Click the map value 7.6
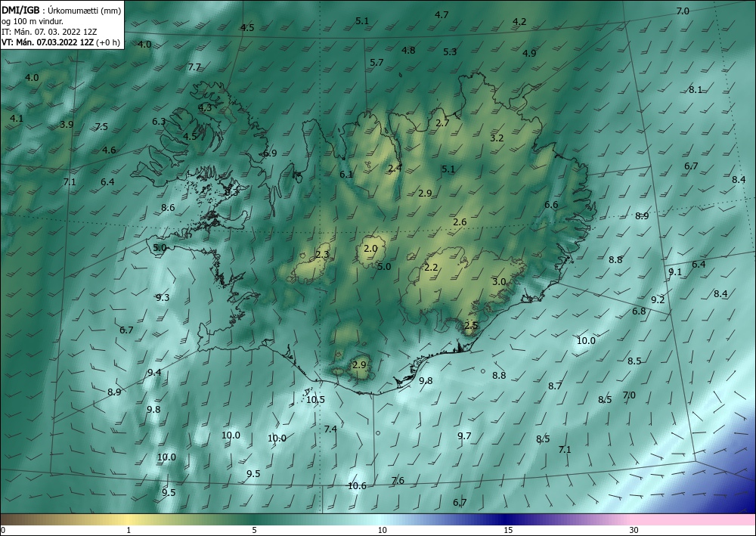This screenshot has height=536, width=756. 398,481
